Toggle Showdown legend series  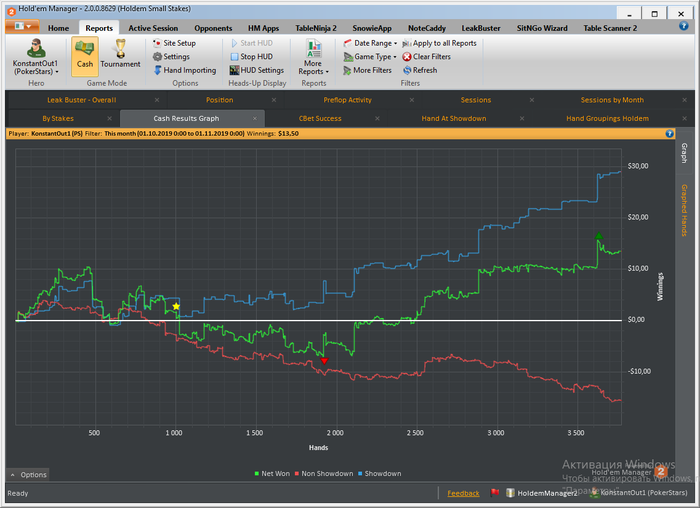click(x=379, y=474)
